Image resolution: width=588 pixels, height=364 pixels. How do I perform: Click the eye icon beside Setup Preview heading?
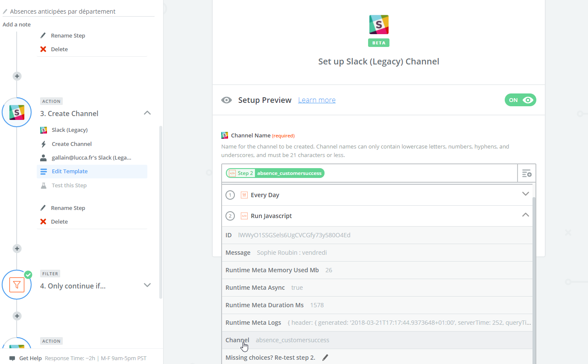226,100
